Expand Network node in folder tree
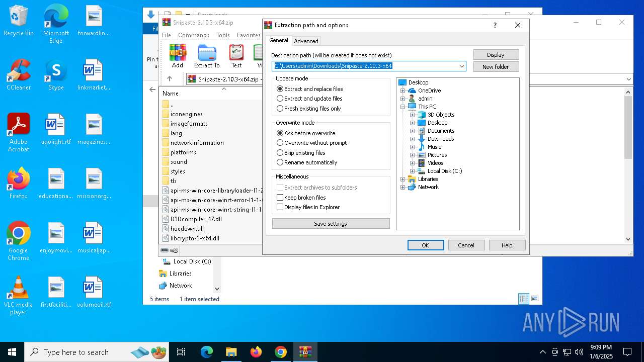The image size is (644, 362). tap(403, 187)
